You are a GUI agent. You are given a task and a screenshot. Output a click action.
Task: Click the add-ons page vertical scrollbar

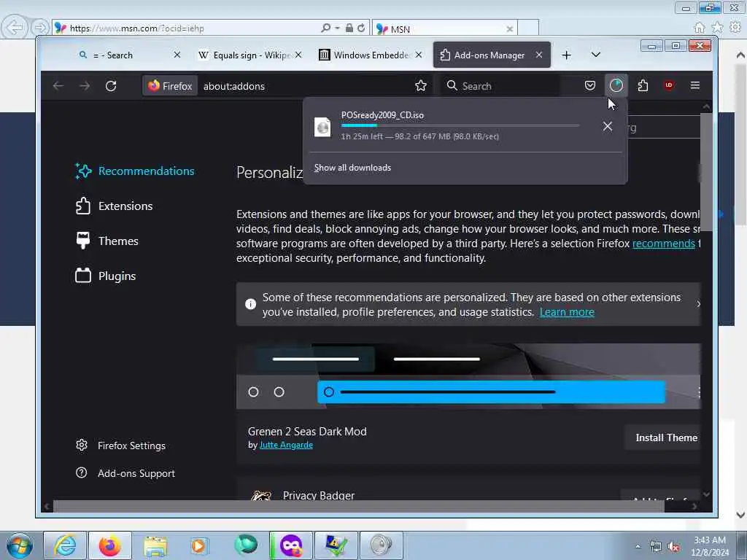(x=706, y=171)
